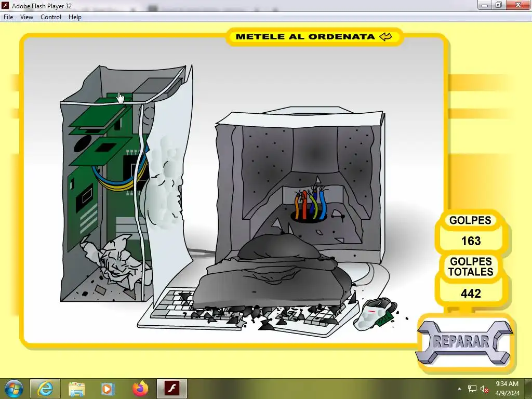This screenshot has height=399, width=532.
Task: Restore down the Flash Player window
Action: tap(499, 5)
